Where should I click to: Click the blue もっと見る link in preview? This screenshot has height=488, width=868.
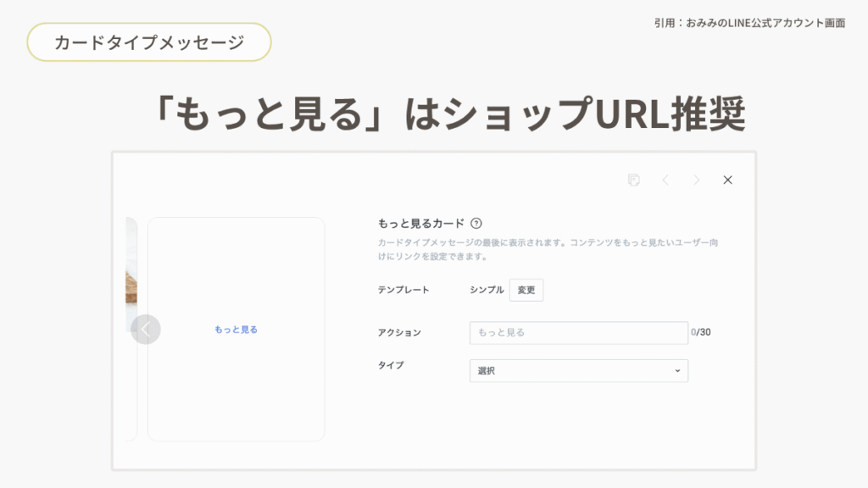(236, 330)
